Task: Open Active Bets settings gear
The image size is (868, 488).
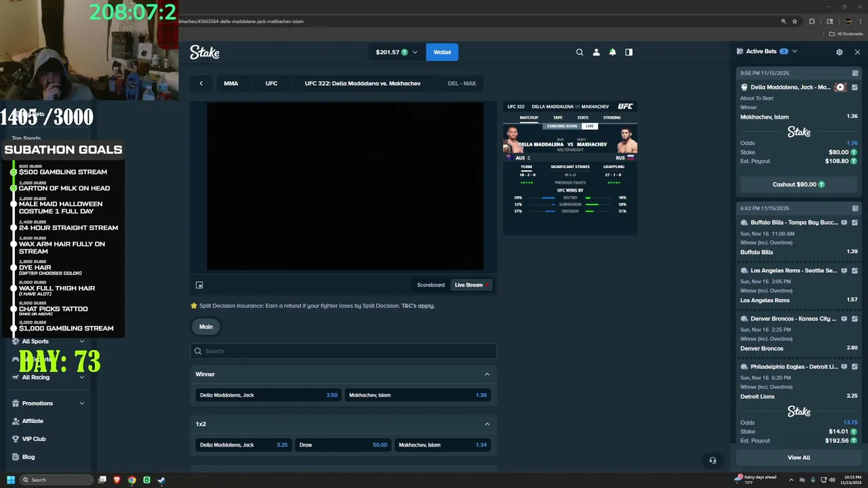Action: tap(840, 52)
